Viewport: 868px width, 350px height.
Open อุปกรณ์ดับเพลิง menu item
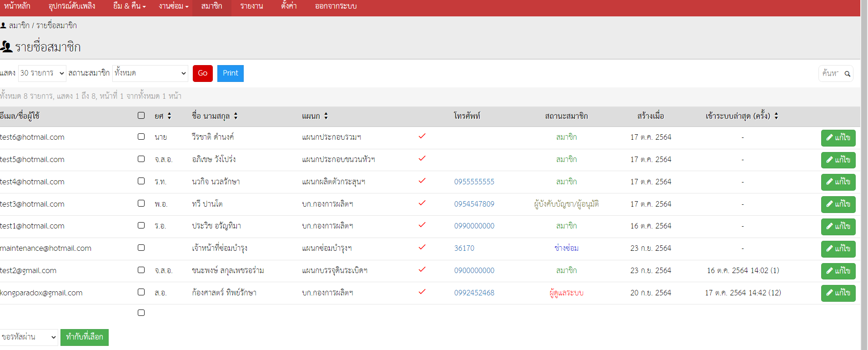coord(72,6)
